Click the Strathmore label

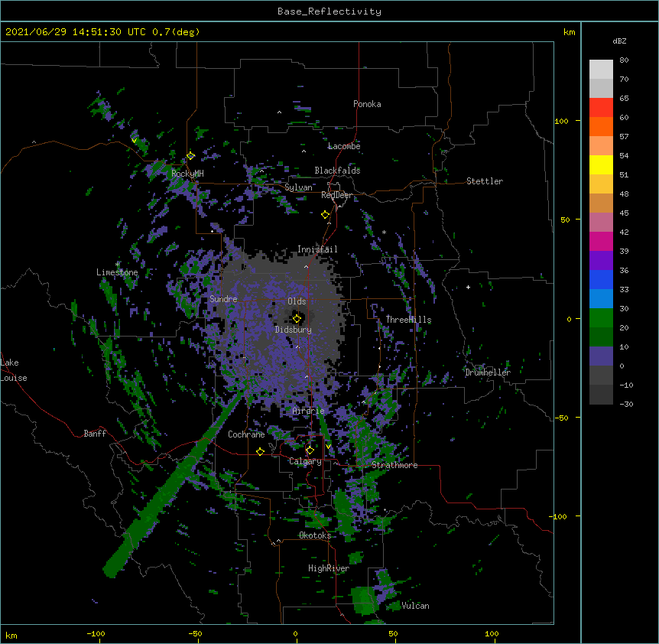(x=394, y=465)
